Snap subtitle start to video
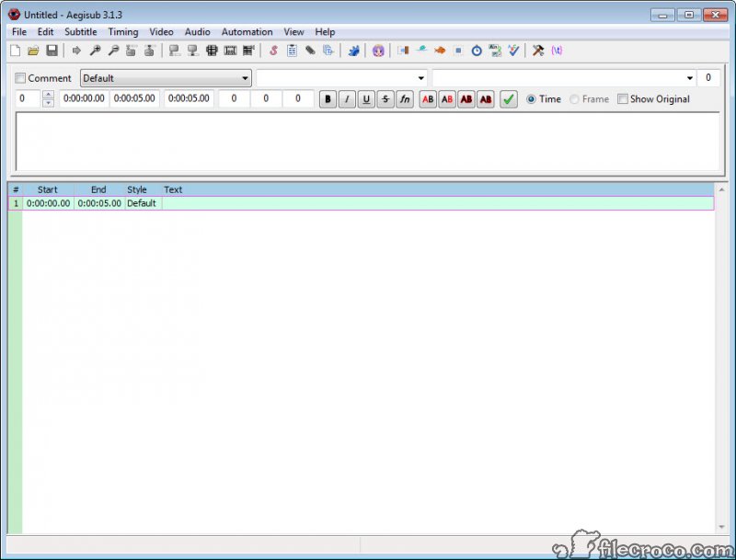This screenshot has height=560, width=736. [x=175, y=51]
